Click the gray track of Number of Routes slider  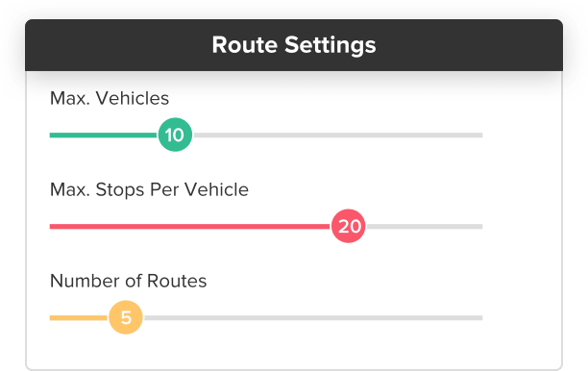(x=313, y=318)
